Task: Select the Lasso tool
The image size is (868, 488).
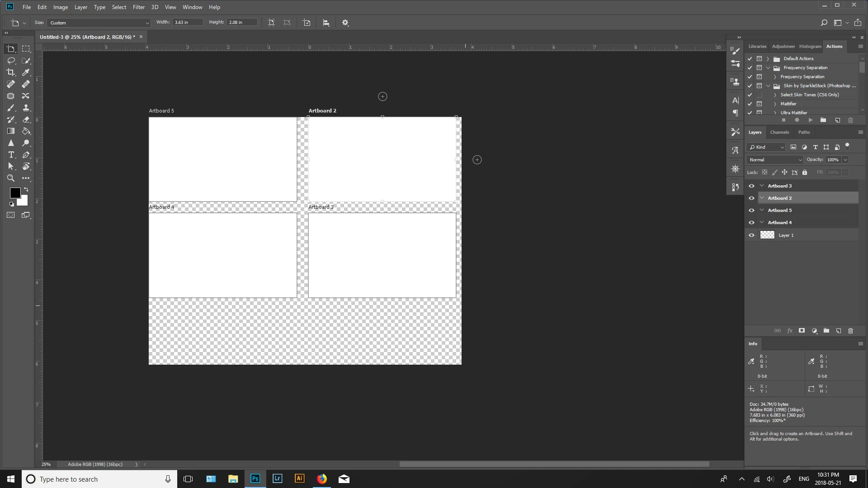Action: [11, 61]
